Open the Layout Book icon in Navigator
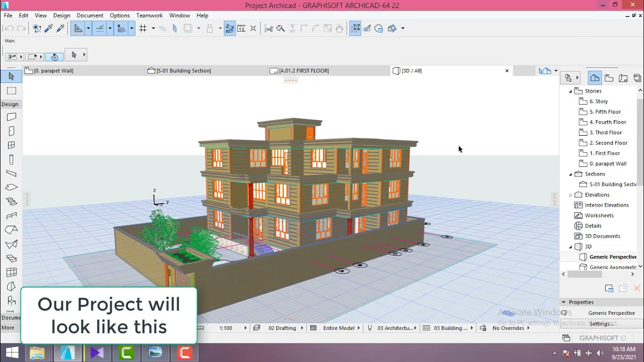The height and width of the screenshot is (362, 644). click(623, 78)
